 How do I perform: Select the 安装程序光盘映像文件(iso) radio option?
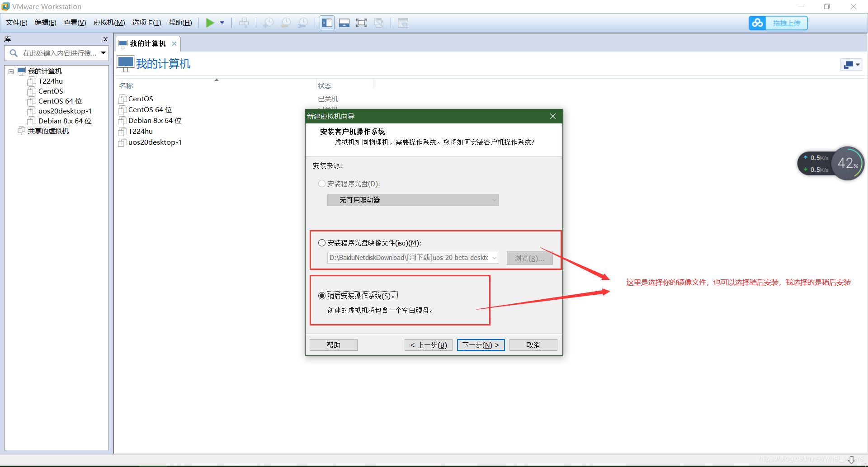321,242
